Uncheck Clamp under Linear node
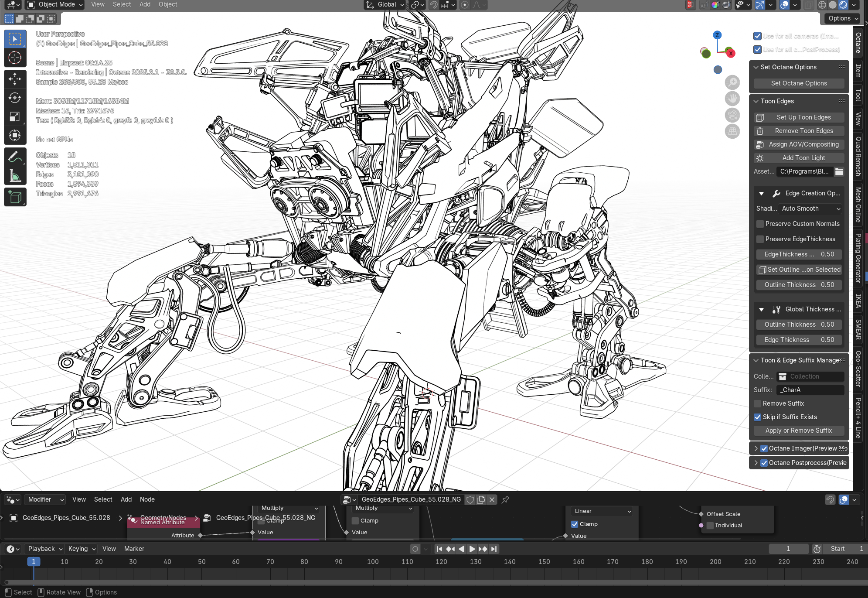 pos(575,524)
